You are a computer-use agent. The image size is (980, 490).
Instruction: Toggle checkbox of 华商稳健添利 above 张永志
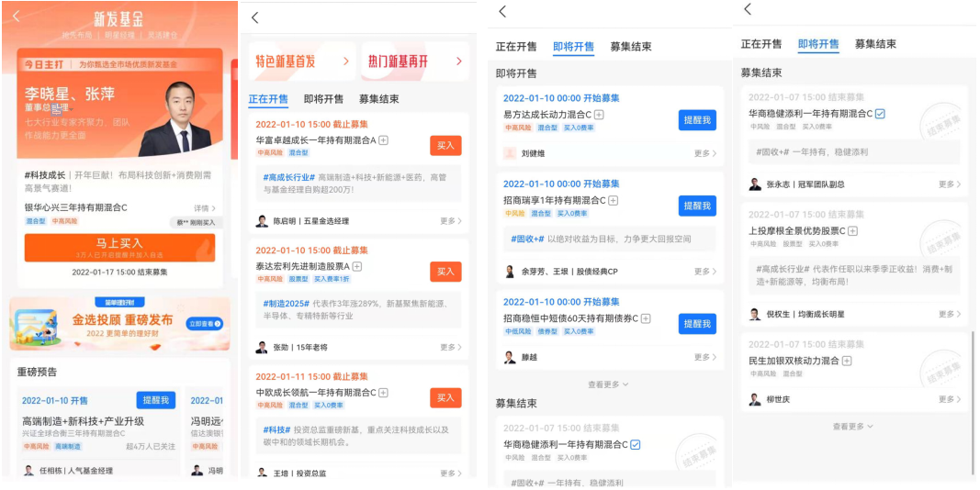880,114
